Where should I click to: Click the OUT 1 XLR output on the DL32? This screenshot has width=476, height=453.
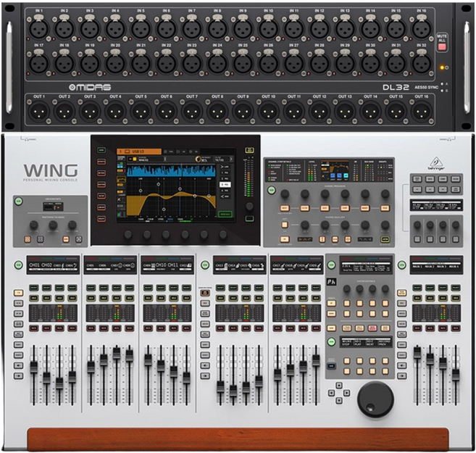(x=39, y=111)
